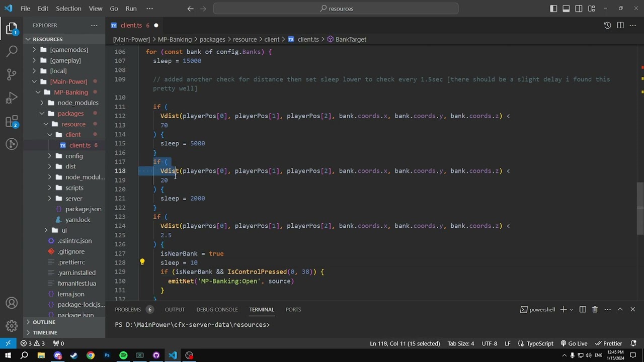
Task: Split the terminal
Action: click(x=582, y=309)
